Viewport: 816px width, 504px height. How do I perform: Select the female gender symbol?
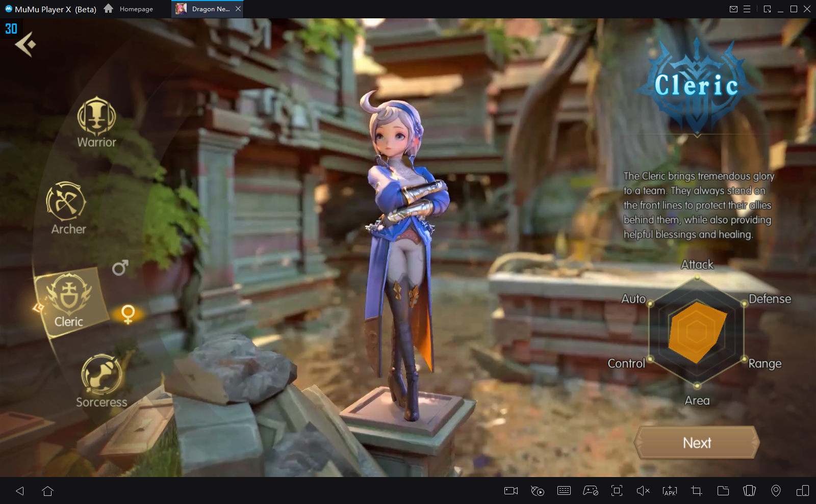point(128,314)
